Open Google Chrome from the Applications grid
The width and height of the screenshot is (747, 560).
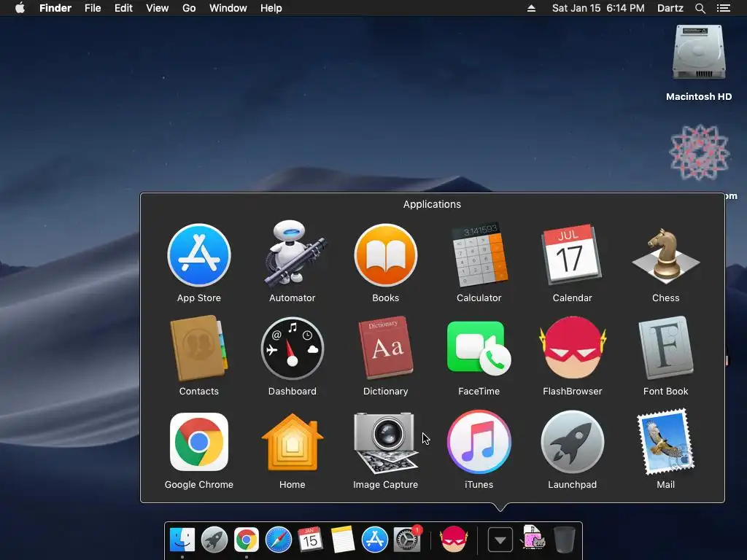[199, 442]
